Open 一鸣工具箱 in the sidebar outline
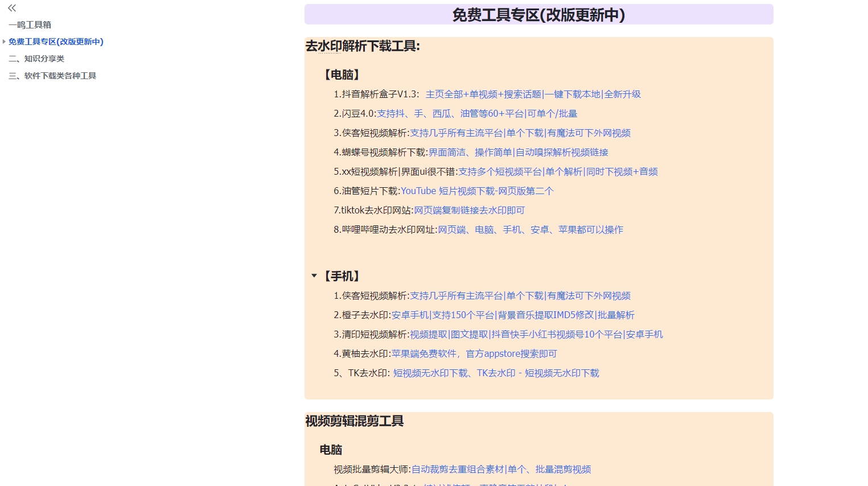The width and height of the screenshot is (868, 486). click(30, 25)
